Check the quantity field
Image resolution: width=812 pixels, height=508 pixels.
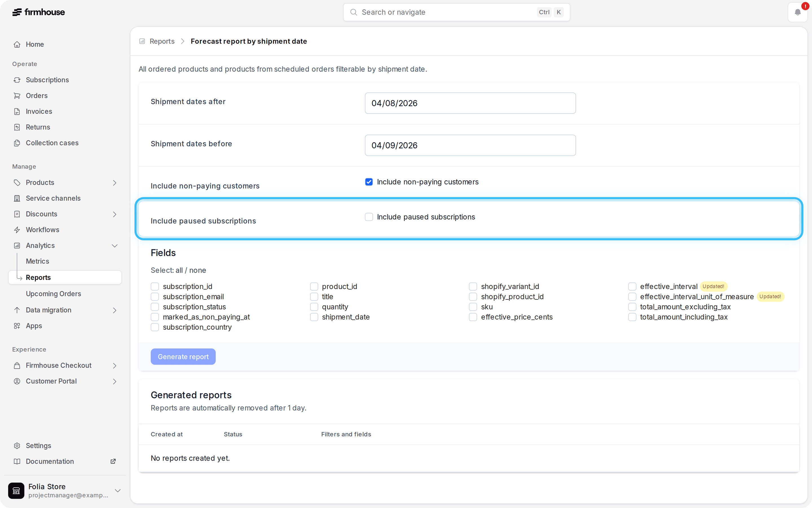click(314, 307)
